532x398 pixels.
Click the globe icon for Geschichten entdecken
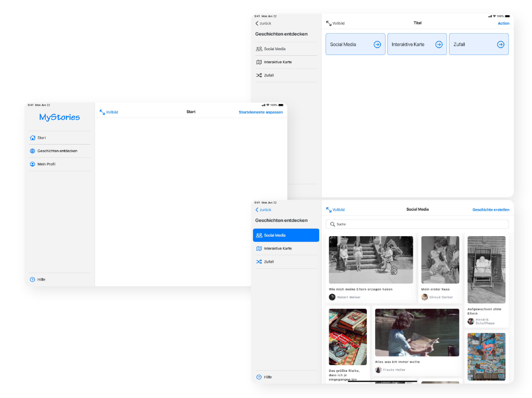coord(32,151)
